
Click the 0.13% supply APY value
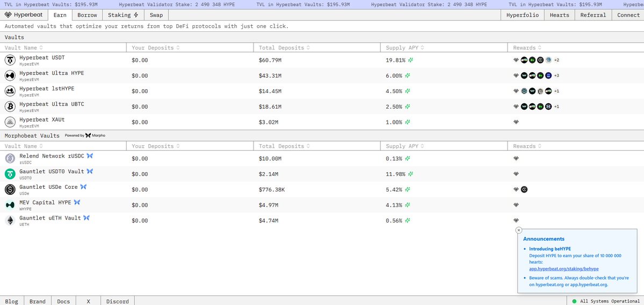(394, 159)
